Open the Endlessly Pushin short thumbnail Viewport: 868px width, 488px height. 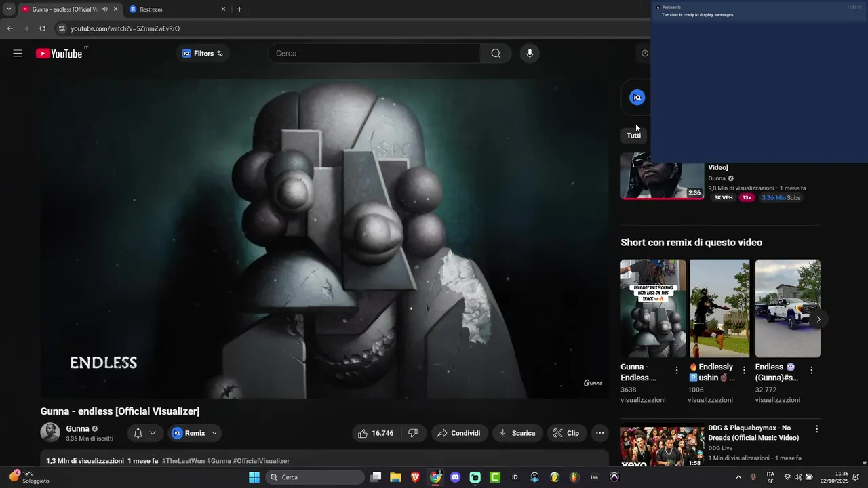[x=719, y=308]
